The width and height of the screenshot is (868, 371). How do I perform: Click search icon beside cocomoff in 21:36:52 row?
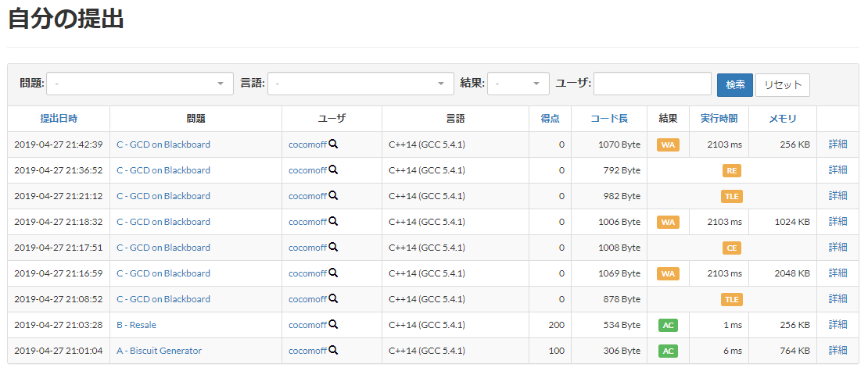(x=333, y=170)
